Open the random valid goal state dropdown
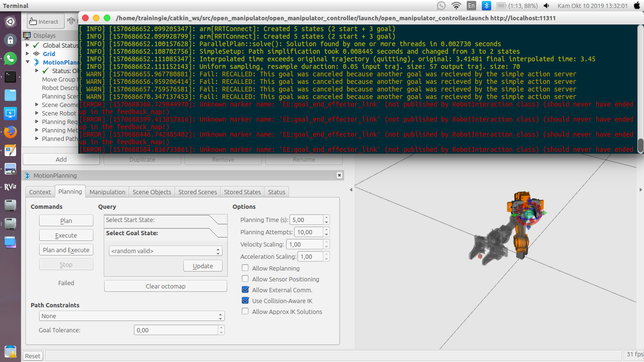The height and width of the screenshot is (362, 644). [165, 251]
